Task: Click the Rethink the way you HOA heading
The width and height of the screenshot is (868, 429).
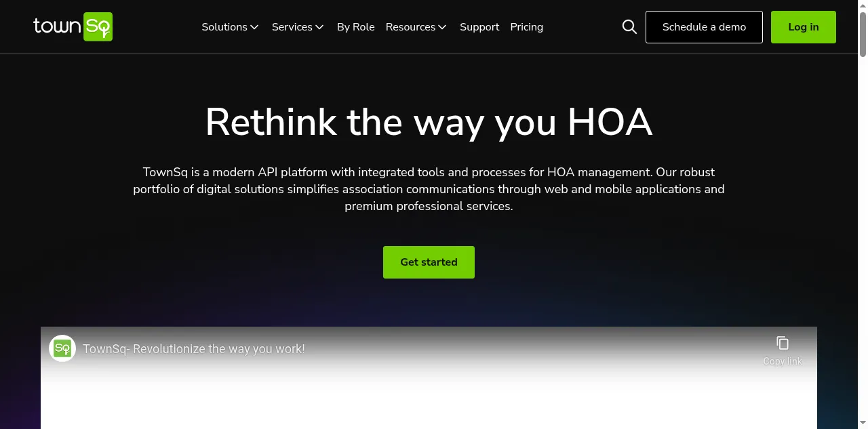Action: [x=429, y=122]
